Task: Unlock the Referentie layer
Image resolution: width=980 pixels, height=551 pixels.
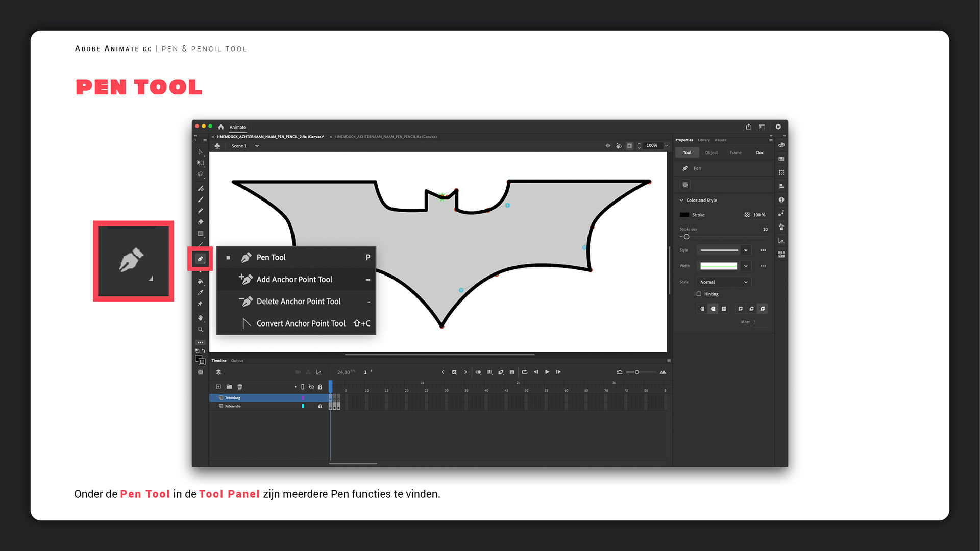Action: [320, 406]
